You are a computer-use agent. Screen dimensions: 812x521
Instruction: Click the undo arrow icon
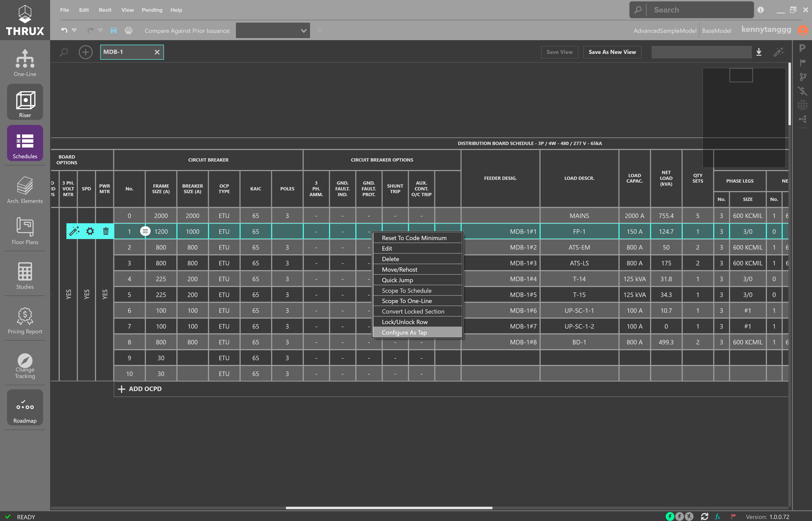64,30
